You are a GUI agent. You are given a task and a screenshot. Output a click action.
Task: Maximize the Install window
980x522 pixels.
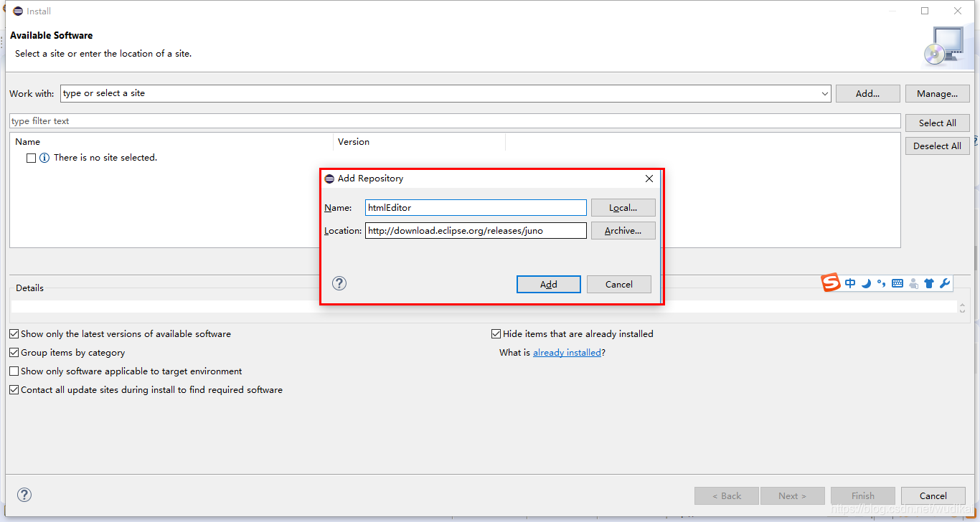click(x=925, y=11)
